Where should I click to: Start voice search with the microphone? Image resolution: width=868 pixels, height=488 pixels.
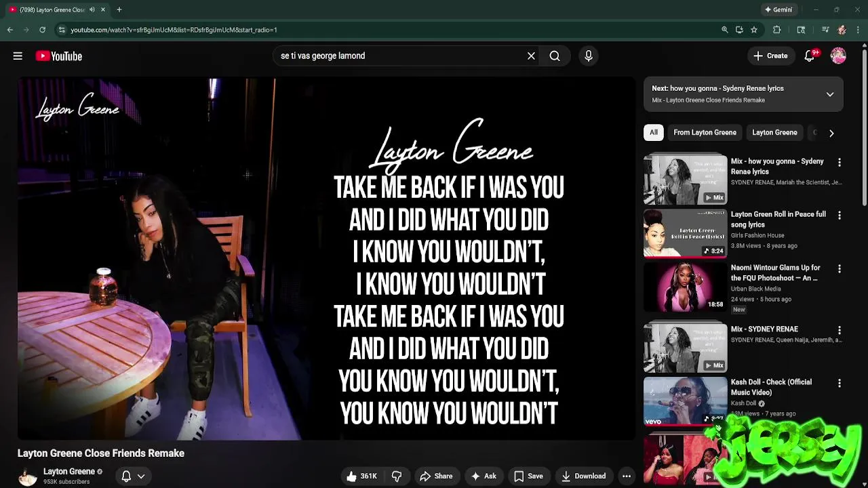pos(589,56)
